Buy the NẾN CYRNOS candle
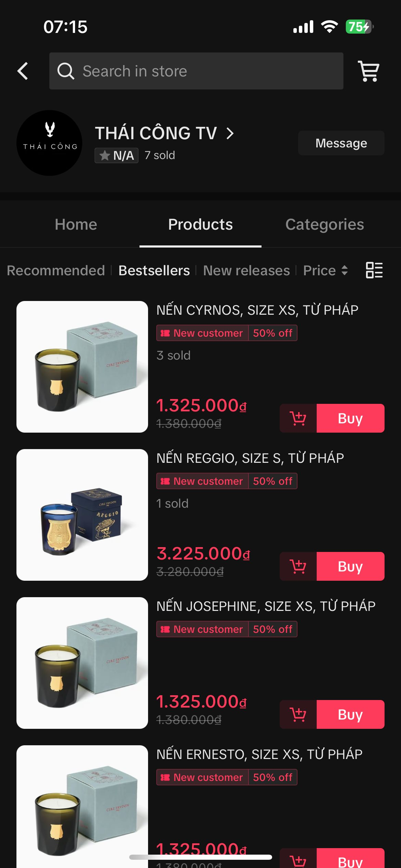Screen dimensions: 401x868 click(x=350, y=418)
